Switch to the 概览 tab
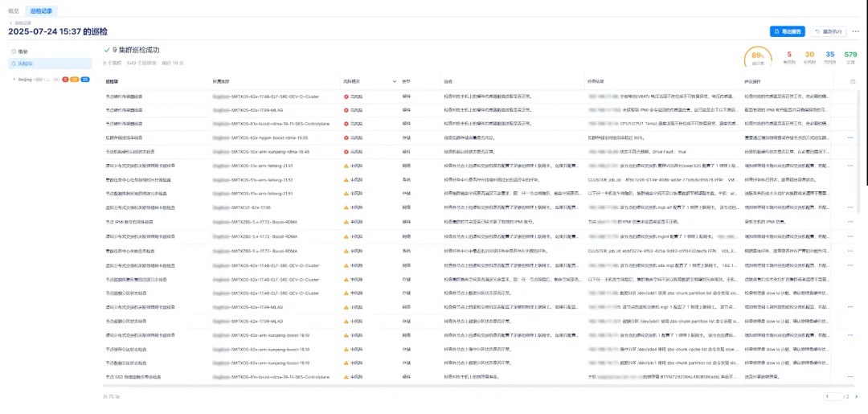 pos(13,10)
